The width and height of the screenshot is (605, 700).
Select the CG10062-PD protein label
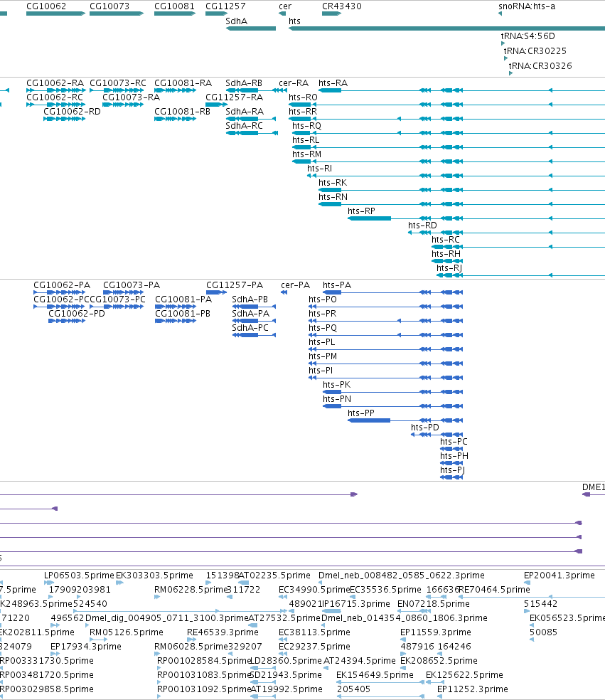(x=77, y=314)
